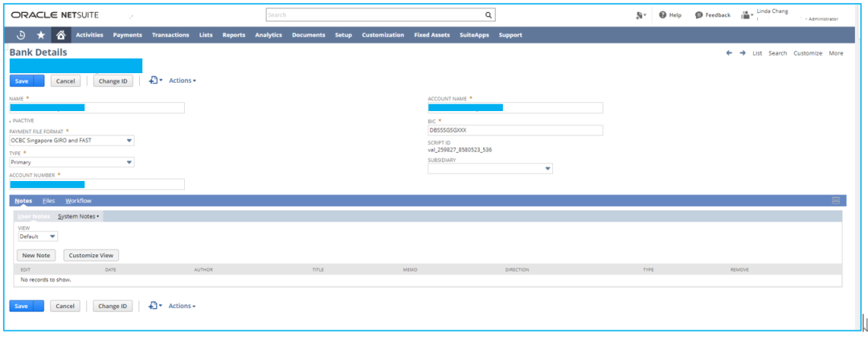Open the Customize link at top right
This screenshot has height=337, width=868.
(809, 53)
